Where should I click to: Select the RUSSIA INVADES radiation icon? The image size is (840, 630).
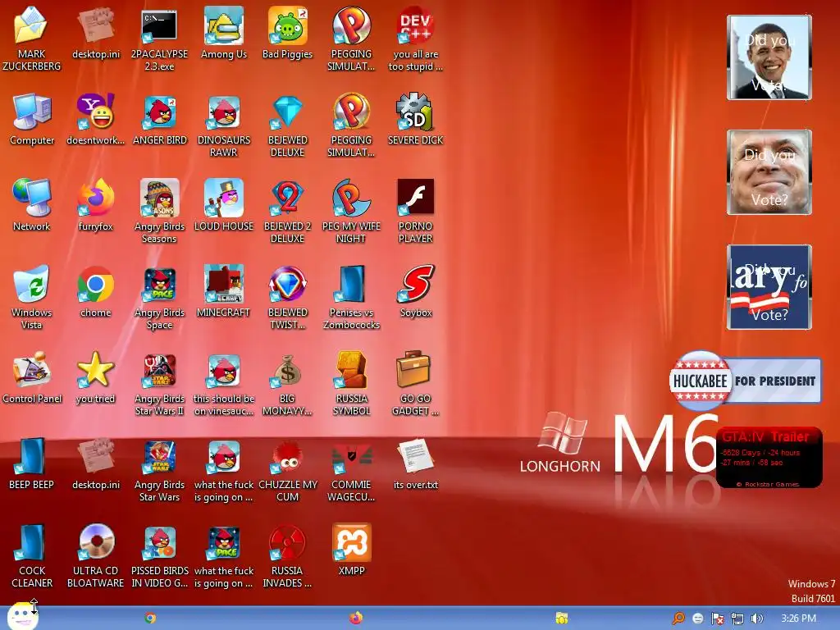pos(287,542)
